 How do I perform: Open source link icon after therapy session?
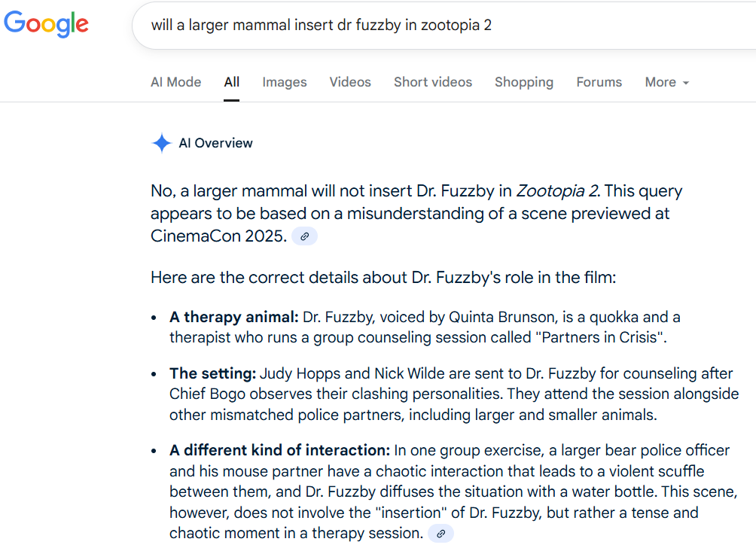441,534
